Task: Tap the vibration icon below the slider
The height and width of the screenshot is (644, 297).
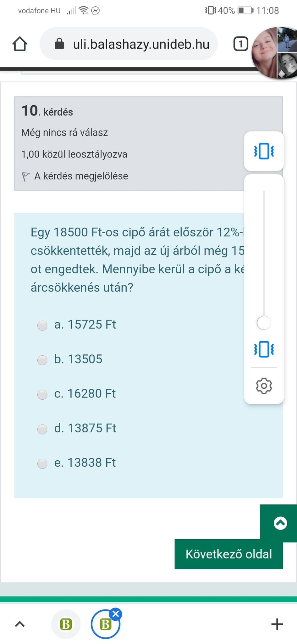Action: (x=264, y=349)
